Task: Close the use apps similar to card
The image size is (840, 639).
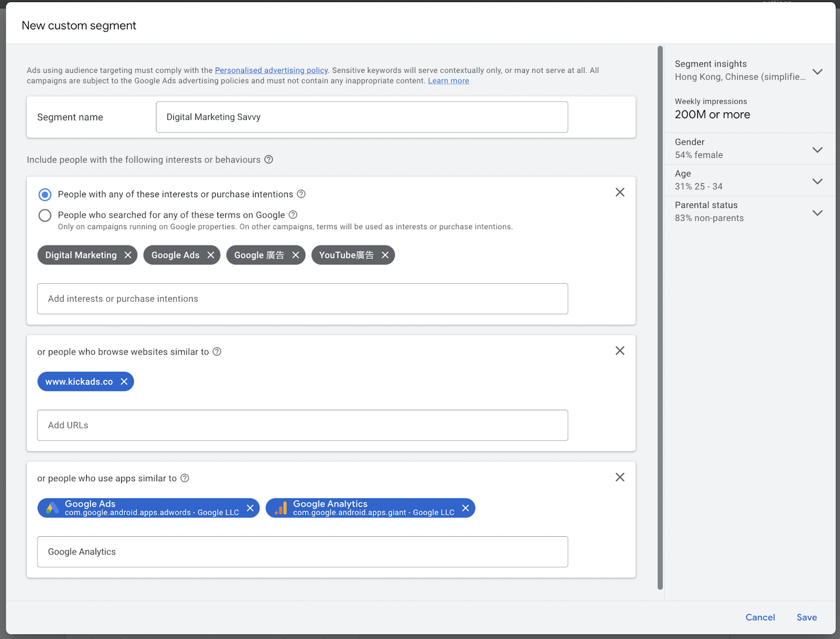Action: click(620, 477)
